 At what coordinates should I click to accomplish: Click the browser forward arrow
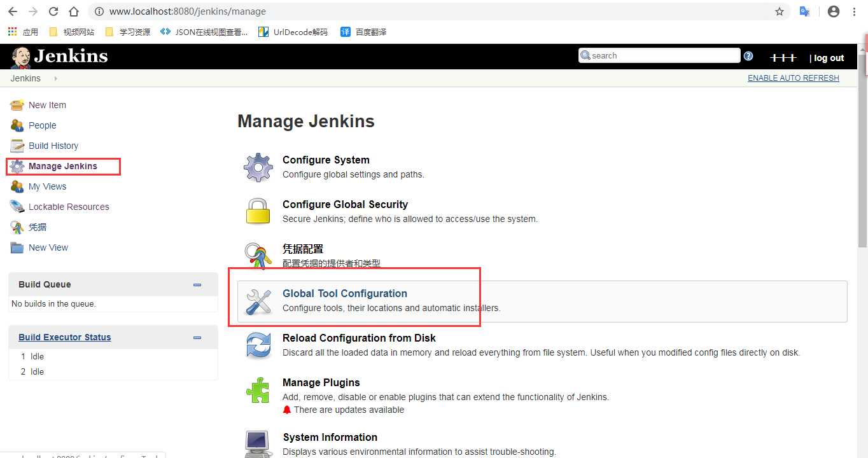(x=33, y=11)
